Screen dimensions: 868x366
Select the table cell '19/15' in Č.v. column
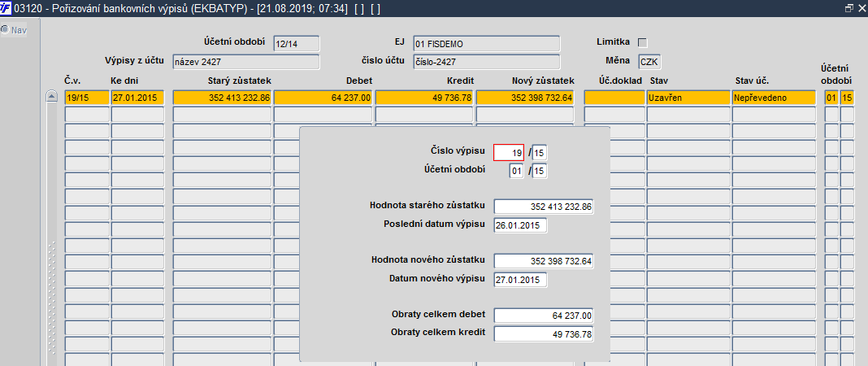86,98
